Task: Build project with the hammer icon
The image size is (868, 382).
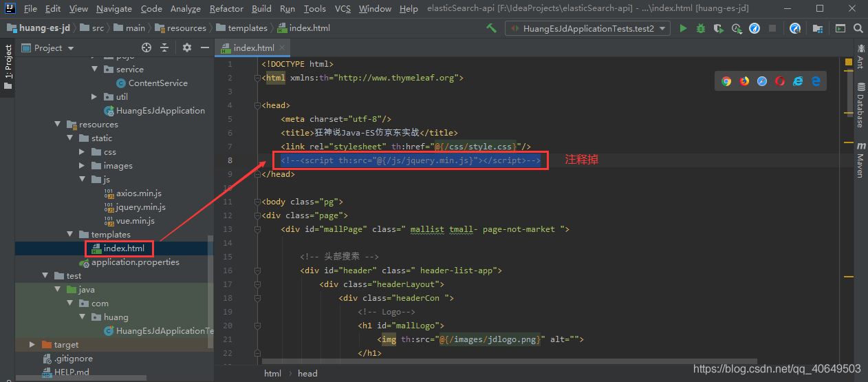Action: pyautogui.click(x=491, y=28)
